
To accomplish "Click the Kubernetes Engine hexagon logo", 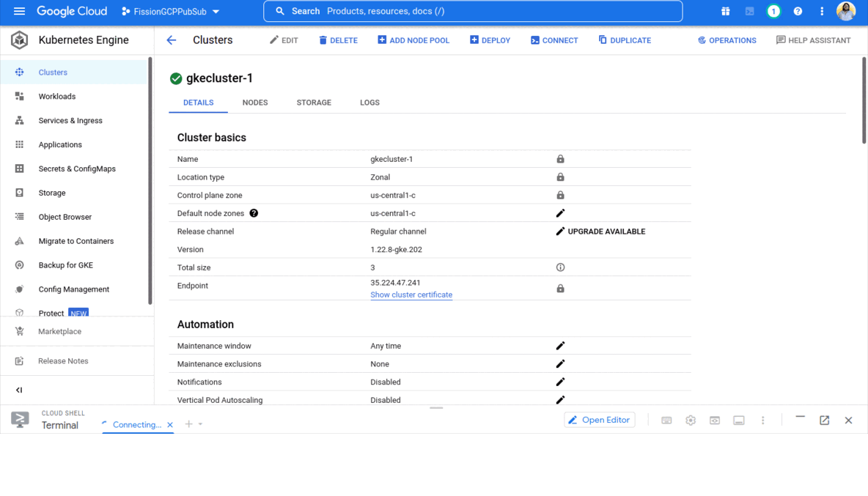I will coord(19,40).
